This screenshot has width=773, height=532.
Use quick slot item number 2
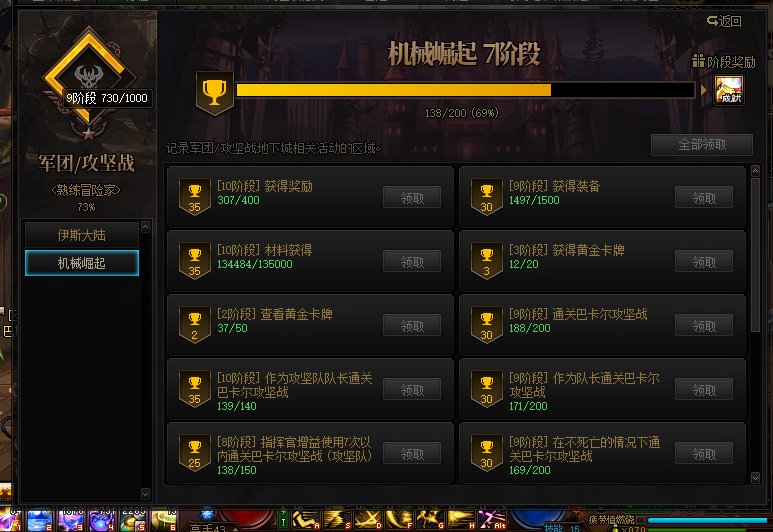39,520
